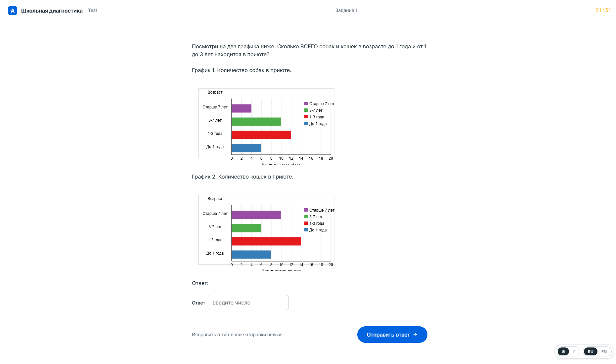Click red 1-3 года legend swatch in cats chart
Screen dimensions: 616x364
[306, 223]
